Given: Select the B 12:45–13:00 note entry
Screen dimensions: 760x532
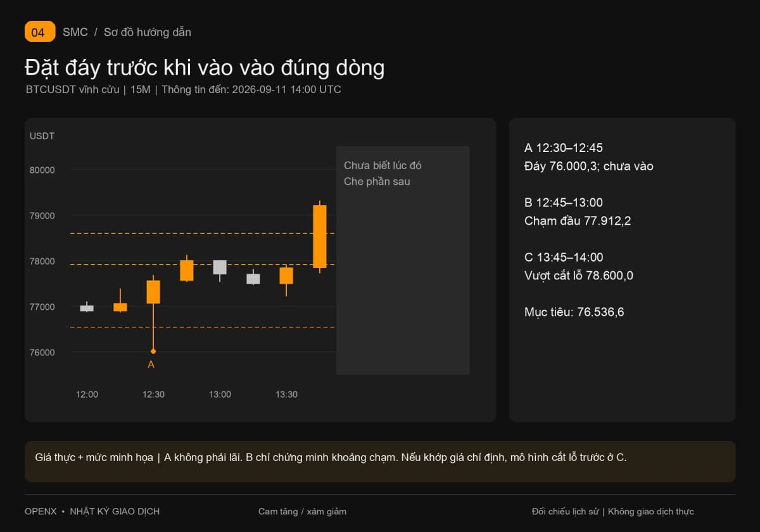Looking at the screenshot, I should pos(578,212).
